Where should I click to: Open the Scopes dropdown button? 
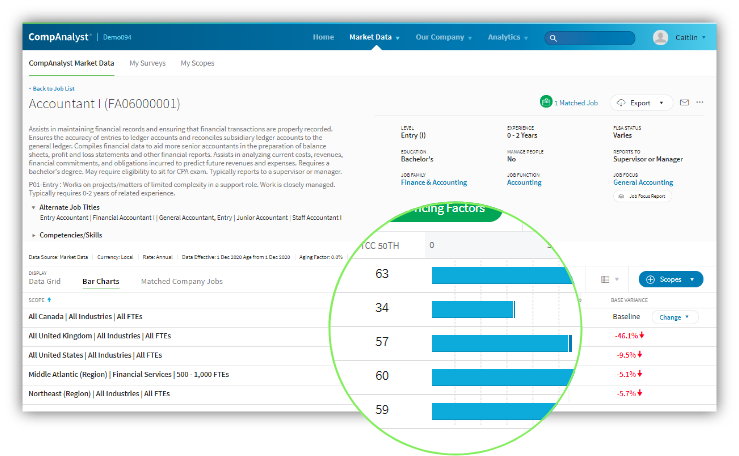pos(671,279)
